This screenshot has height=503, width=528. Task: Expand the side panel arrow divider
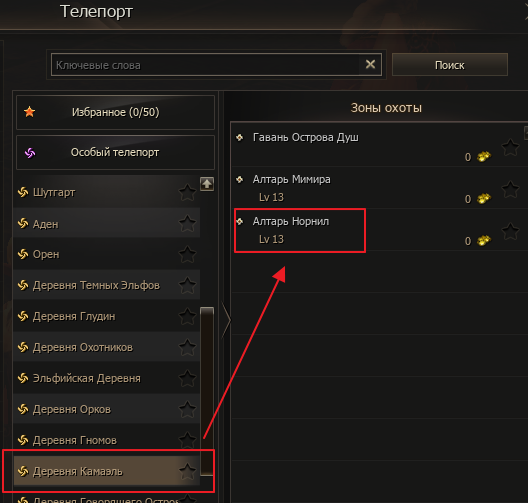point(226,320)
